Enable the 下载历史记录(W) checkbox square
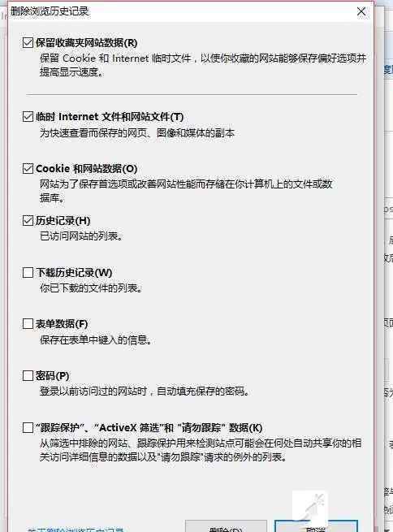Screen dimensions: 393x532 point(28,272)
